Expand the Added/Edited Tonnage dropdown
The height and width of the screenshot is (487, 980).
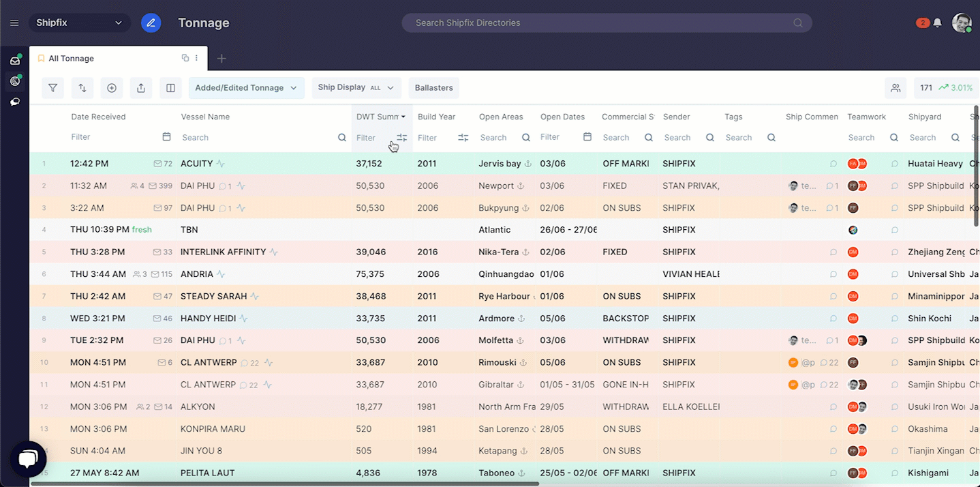tap(246, 88)
